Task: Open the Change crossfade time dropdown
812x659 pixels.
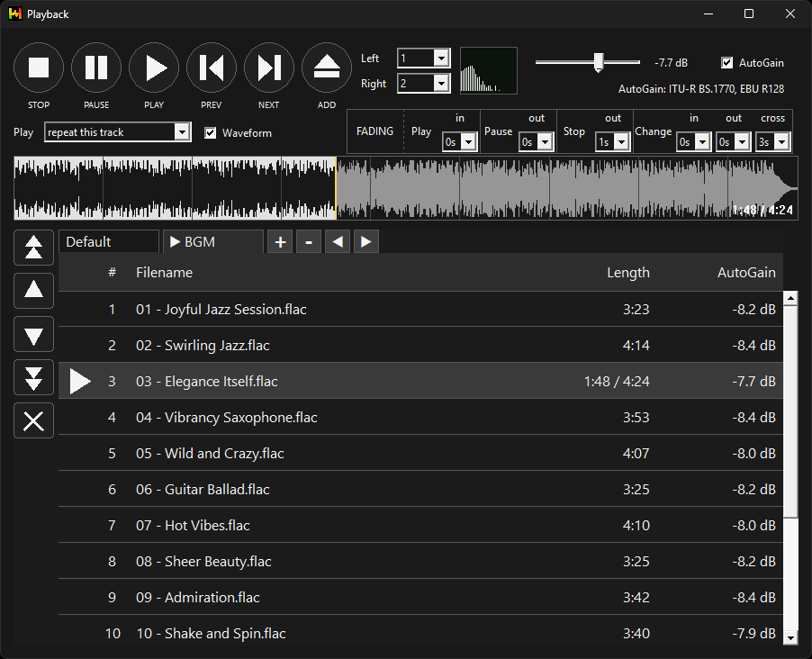Action: [x=773, y=142]
